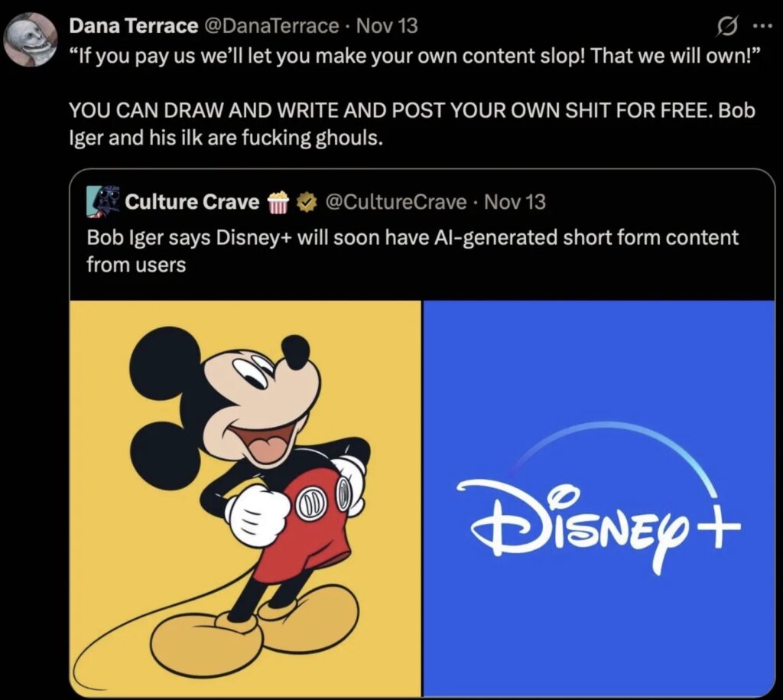Open the Dana Terrace display name
This screenshot has width=783, height=700.
tap(133, 26)
